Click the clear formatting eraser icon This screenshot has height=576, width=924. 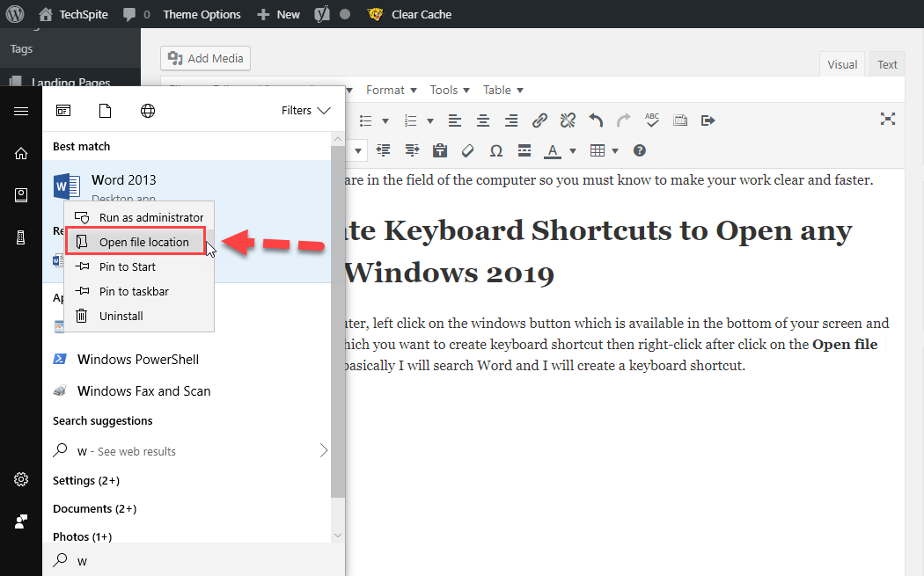468,150
